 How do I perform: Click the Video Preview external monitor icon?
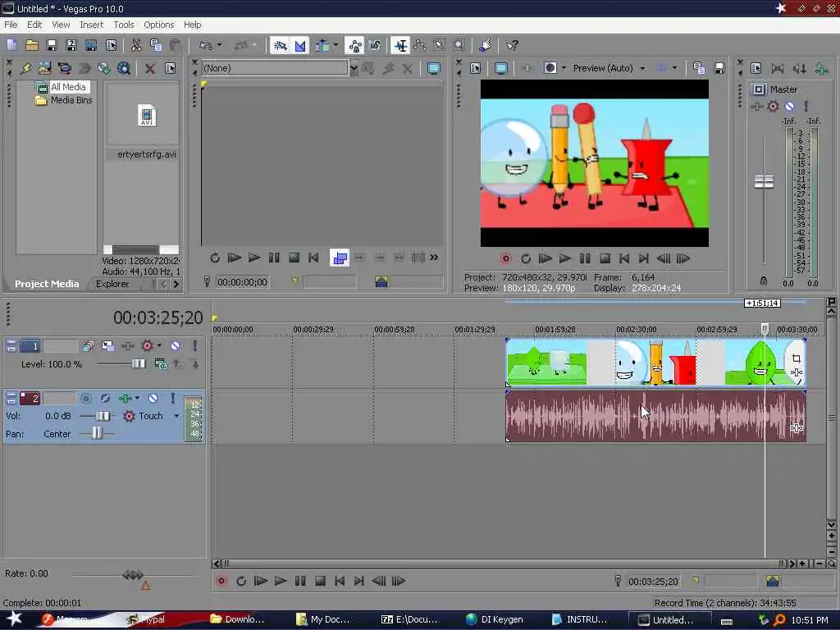[x=501, y=68]
